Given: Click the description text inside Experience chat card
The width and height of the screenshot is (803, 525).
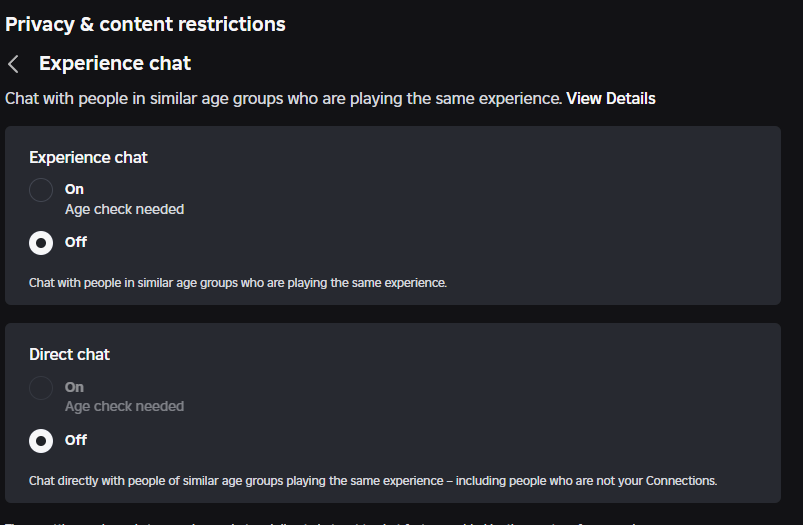Looking at the screenshot, I should (x=238, y=283).
